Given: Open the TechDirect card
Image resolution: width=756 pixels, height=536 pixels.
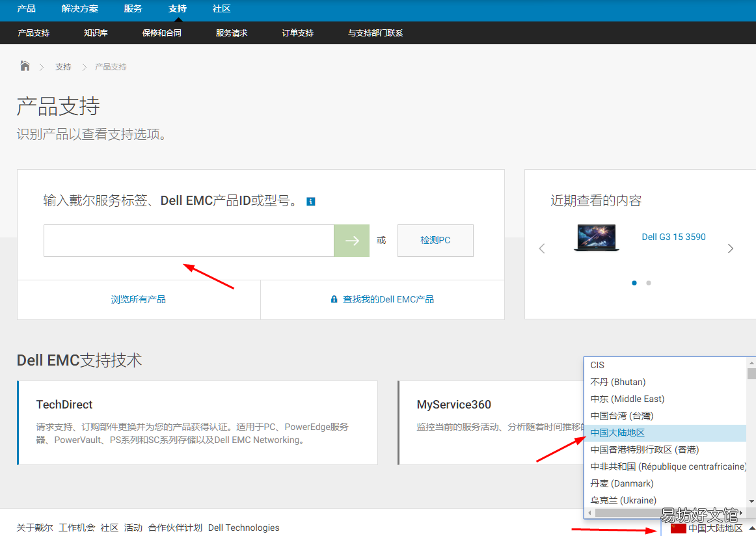Looking at the screenshot, I should [198, 423].
